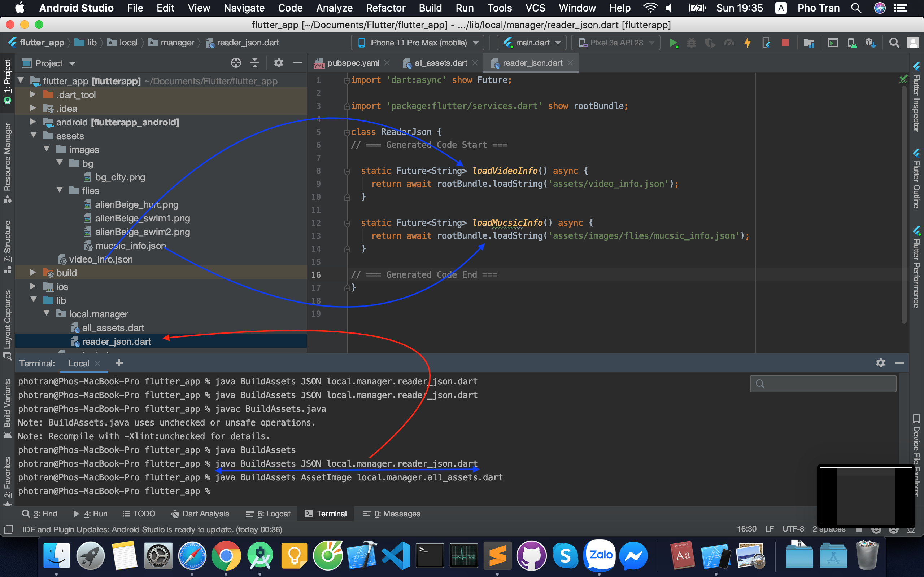The width and height of the screenshot is (924, 577).
Task: Open the main.dart run configuration dropdown
Action: [532, 43]
